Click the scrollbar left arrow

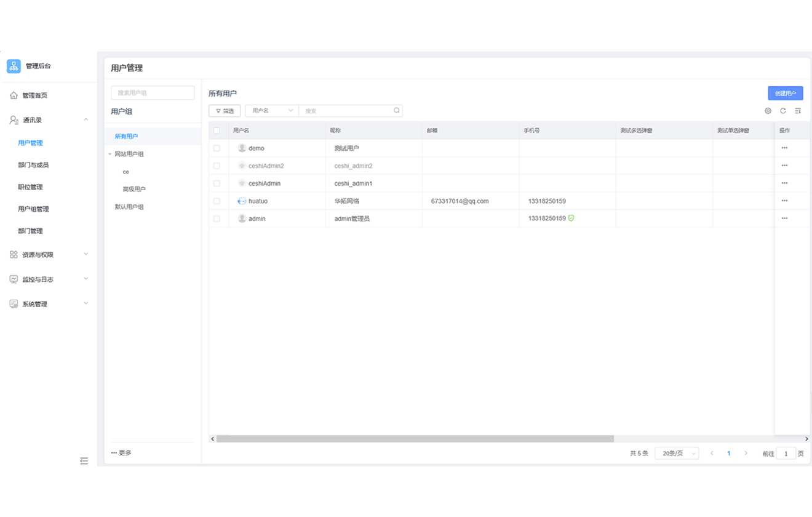pos(213,439)
